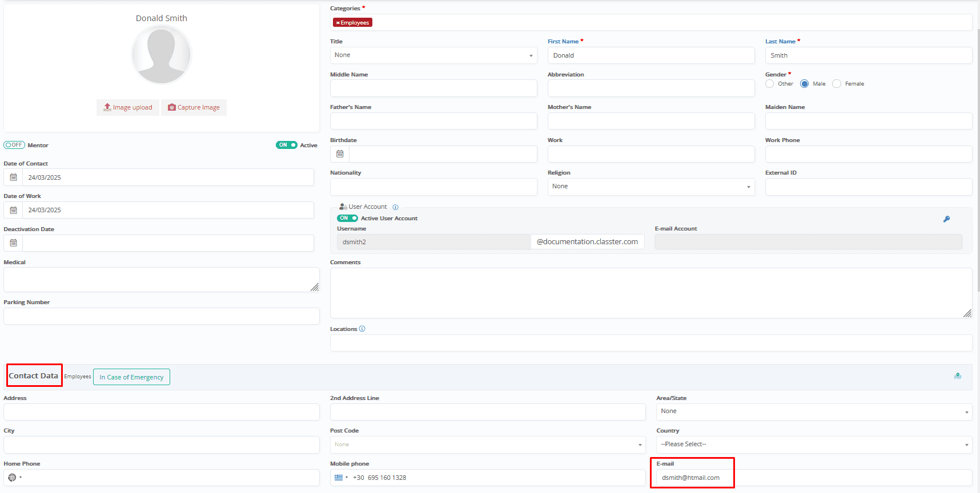The image size is (980, 493).
Task: Click the Work Phone field
Action: click(x=869, y=154)
